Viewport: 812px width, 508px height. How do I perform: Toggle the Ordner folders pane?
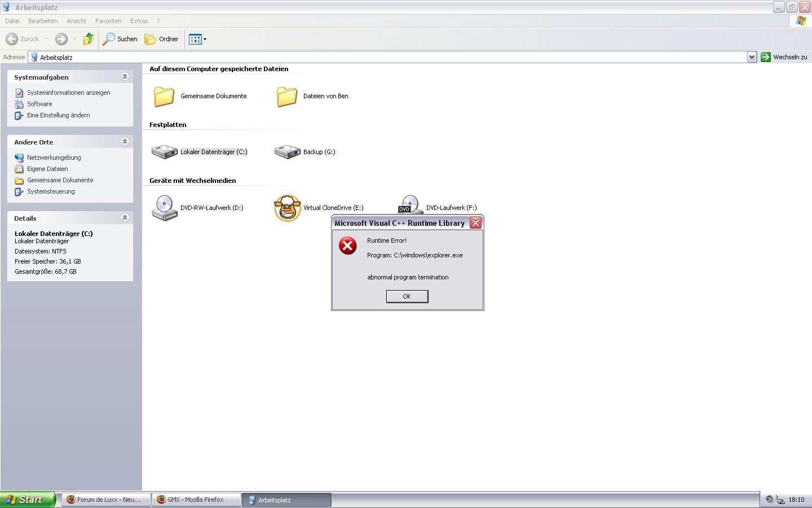162,39
